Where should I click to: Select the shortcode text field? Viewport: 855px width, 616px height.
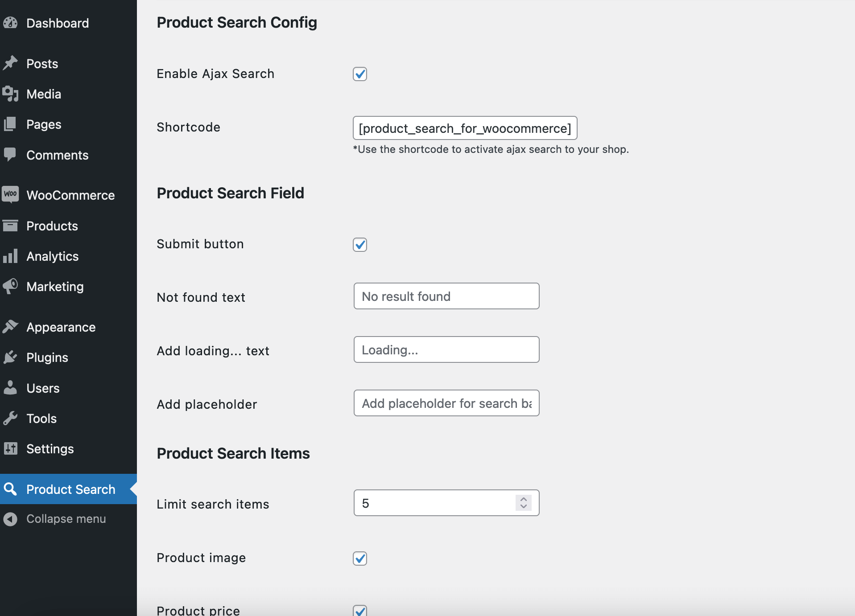(465, 128)
